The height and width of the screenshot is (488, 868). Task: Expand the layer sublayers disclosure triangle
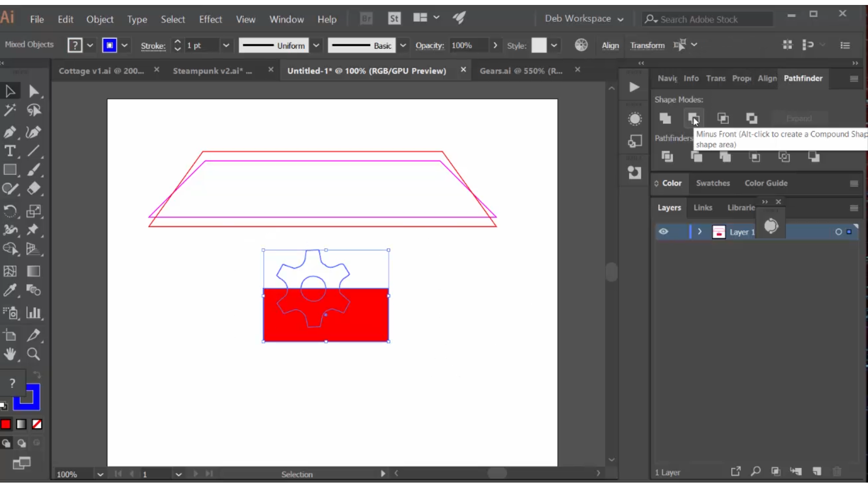pyautogui.click(x=699, y=232)
